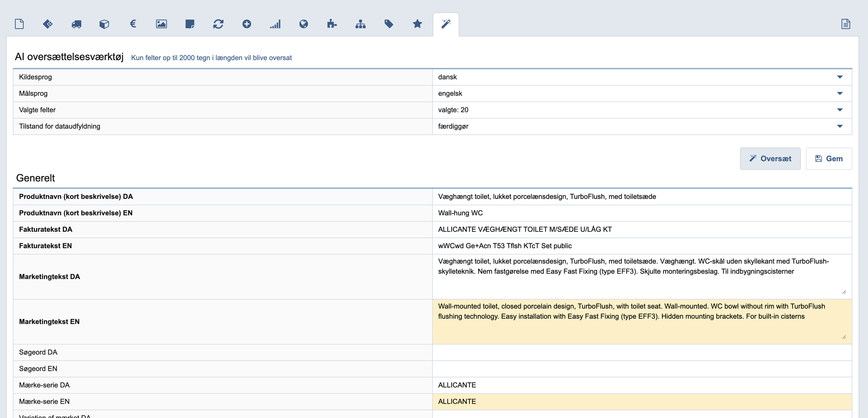Open the truck delivery tab icon
Screen dimensions: 868x418
[76, 24]
